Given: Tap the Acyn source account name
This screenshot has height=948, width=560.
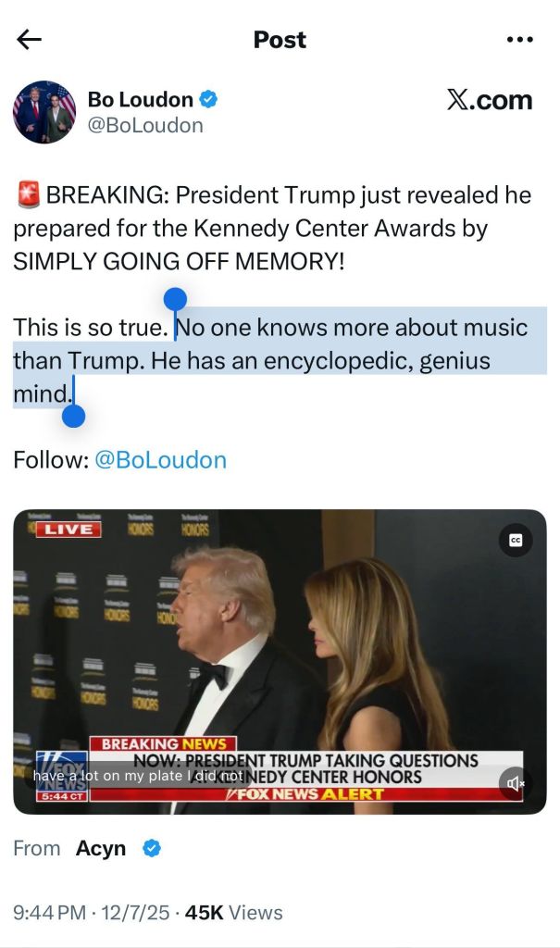Looking at the screenshot, I should (100, 848).
